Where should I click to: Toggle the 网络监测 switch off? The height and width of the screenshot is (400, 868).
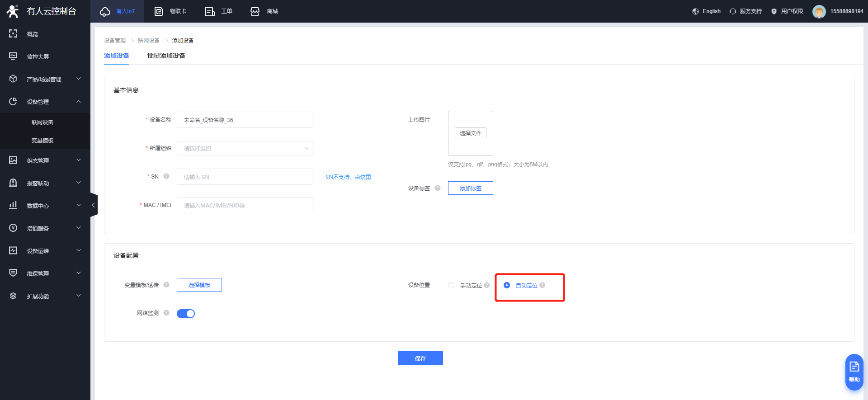[x=186, y=314]
